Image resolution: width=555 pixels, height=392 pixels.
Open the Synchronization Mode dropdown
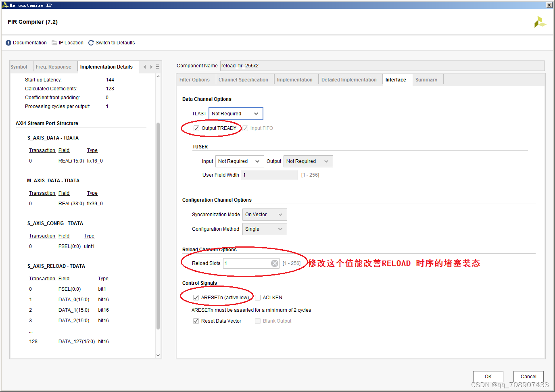click(265, 215)
